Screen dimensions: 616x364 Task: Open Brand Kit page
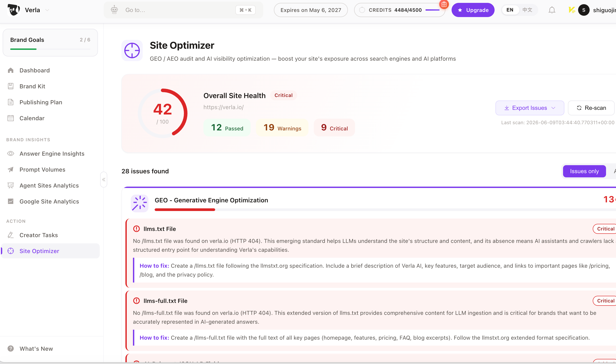pyautogui.click(x=50, y=86)
